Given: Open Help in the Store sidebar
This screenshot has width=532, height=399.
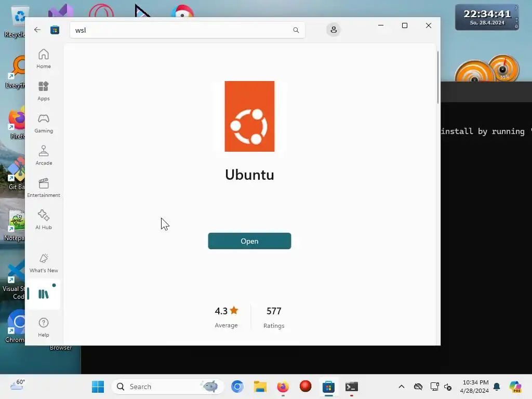Looking at the screenshot, I should (44, 327).
